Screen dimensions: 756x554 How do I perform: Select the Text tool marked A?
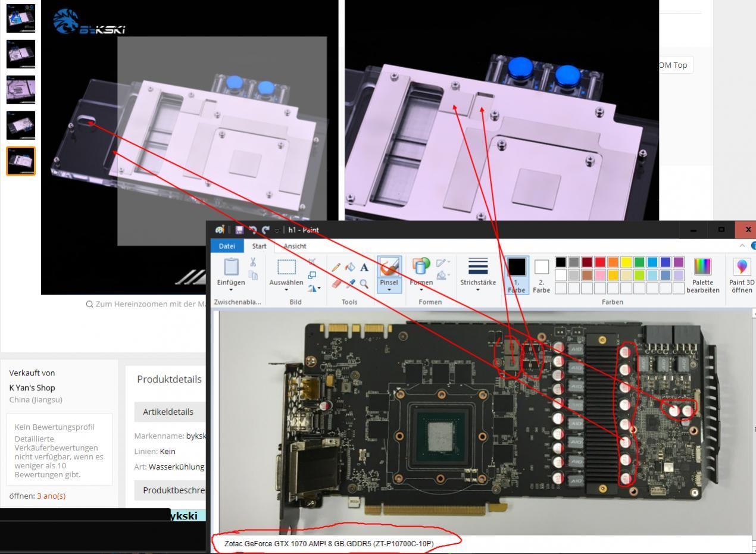pos(364,268)
